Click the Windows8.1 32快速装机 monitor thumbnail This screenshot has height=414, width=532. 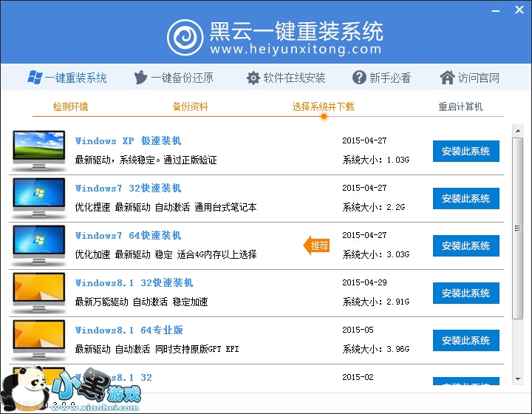39,293
